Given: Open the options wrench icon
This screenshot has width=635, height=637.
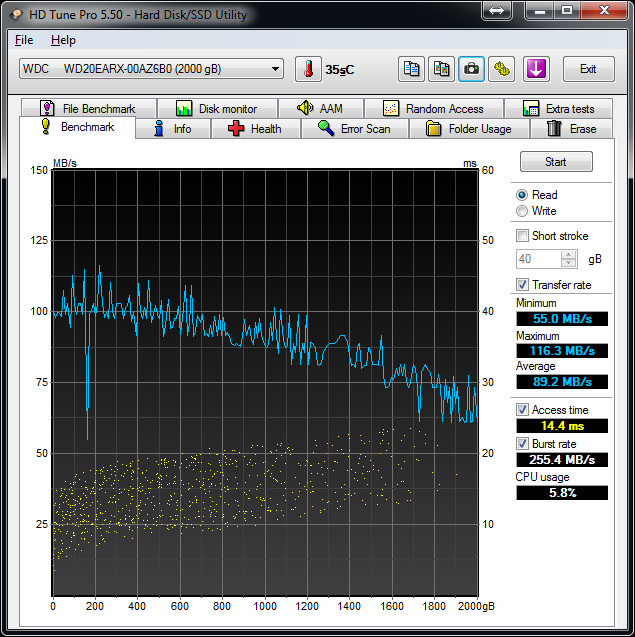Looking at the screenshot, I should coord(502,69).
